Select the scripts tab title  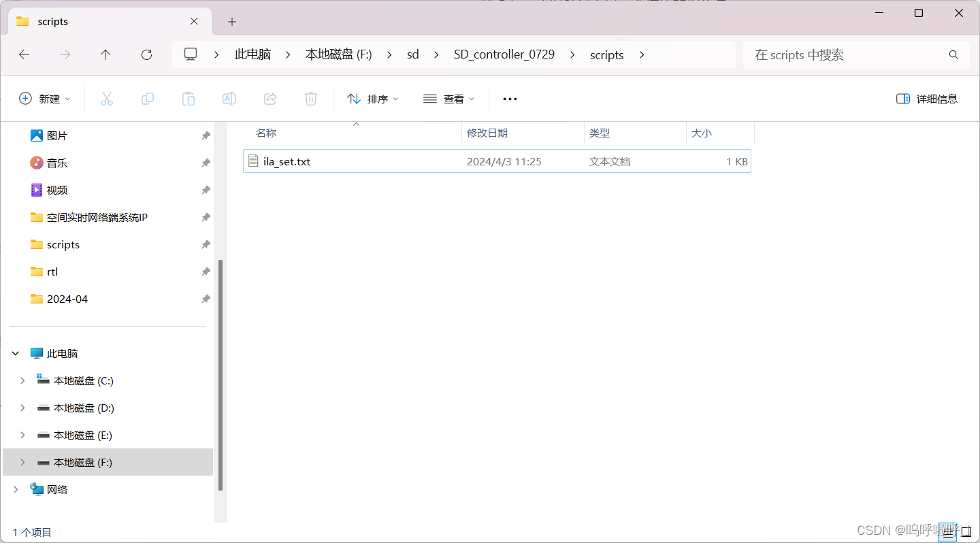[x=53, y=22]
